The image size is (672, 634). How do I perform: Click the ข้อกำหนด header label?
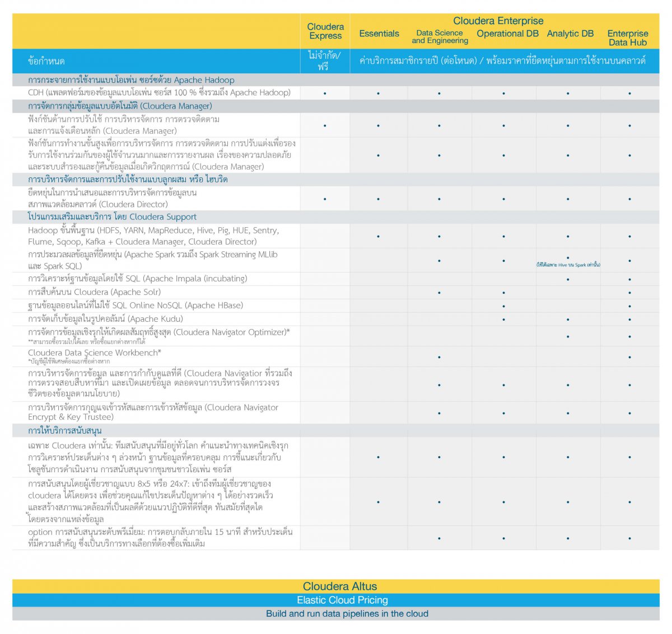46,61
